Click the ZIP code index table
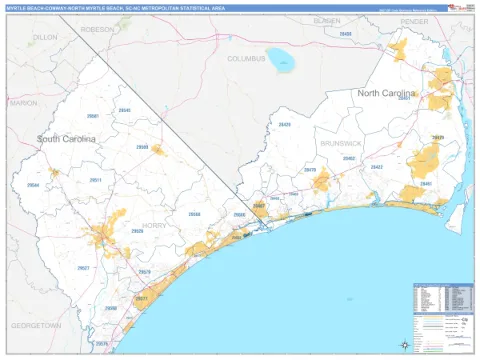Viewport: 480px width, 360px height. click(x=443, y=298)
